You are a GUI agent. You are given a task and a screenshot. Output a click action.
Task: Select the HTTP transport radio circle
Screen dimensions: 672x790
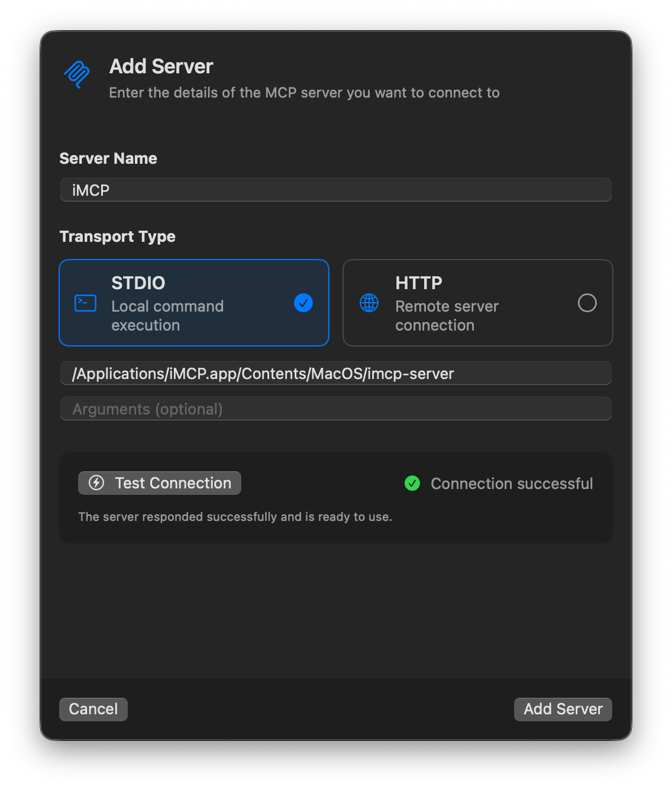[x=587, y=303]
